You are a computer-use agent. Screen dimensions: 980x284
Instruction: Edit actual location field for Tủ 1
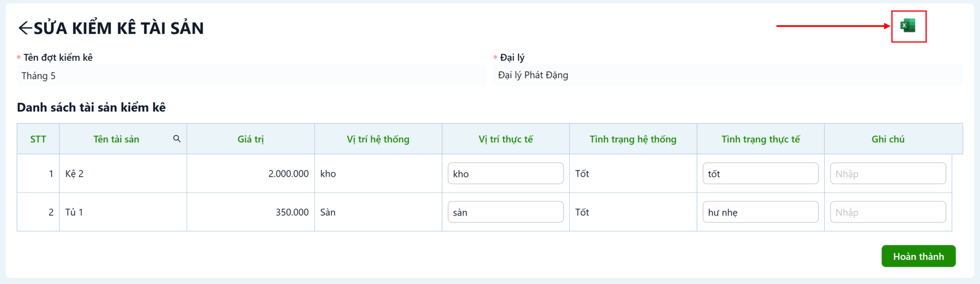coord(505,212)
